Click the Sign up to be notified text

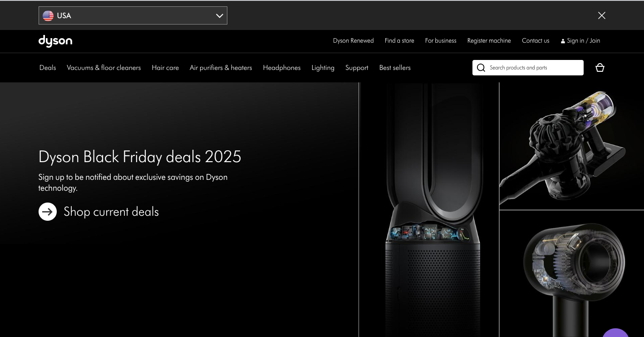[x=133, y=183]
